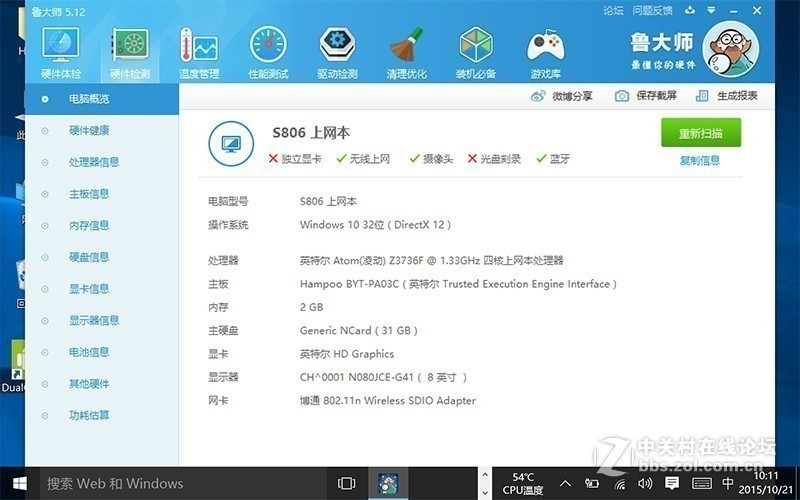Screen dimensions: 800x500
Task: Click the 鲁大师 taskbar app icon
Action: coord(388,483)
